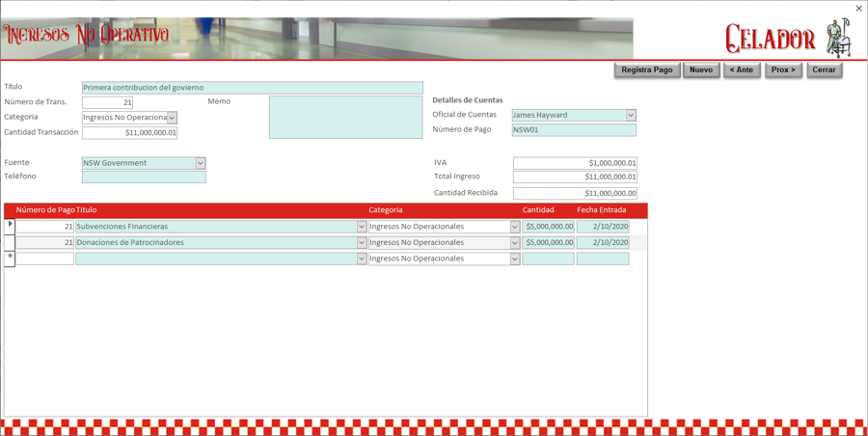The width and height of the screenshot is (868, 436).
Task: Click the empty Cantidad cell in new row
Action: point(548,259)
